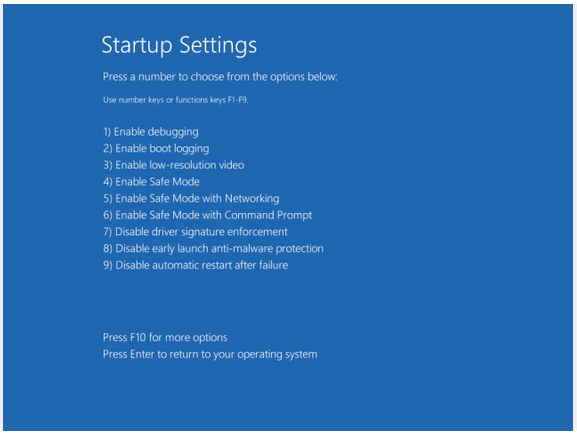Click the 'Press F10 for more options' text
Image resolution: width=577 pixels, height=434 pixels.
(x=165, y=338)
